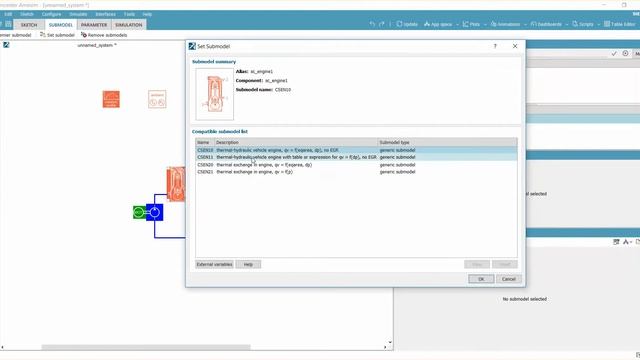Click the engine thumbnail in Submodel summary
This screenshot has width=640, height=360.
215,94
